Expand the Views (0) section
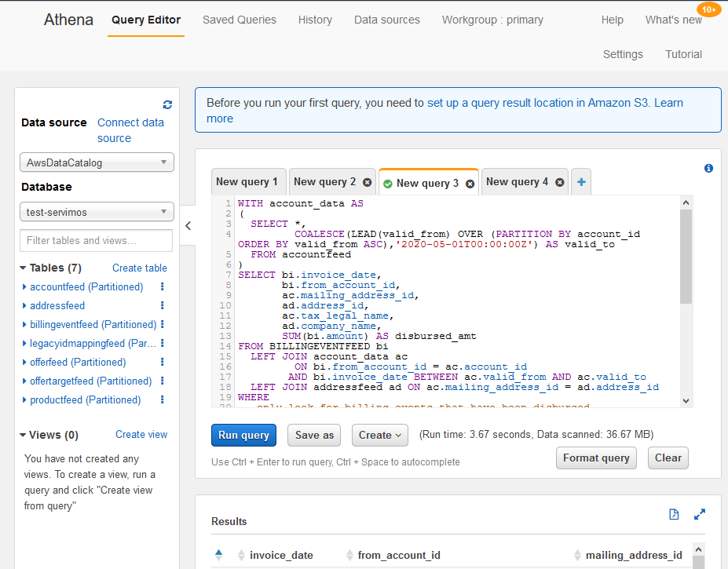This screenshot has width=728, height=569. point(24,434)
